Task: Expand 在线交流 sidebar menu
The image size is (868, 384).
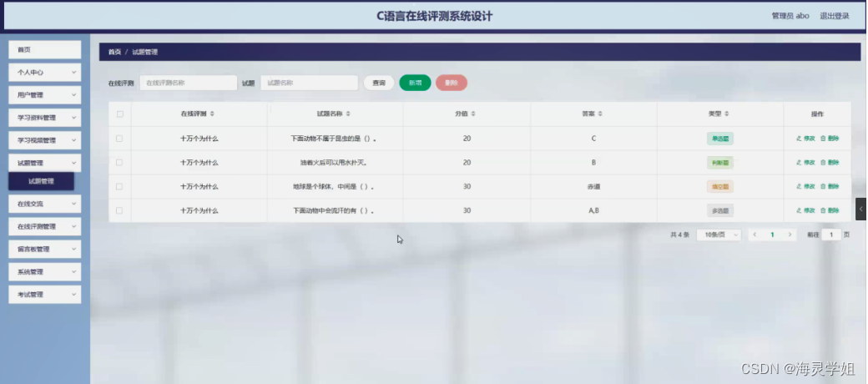Action: (x=45, y=204)
